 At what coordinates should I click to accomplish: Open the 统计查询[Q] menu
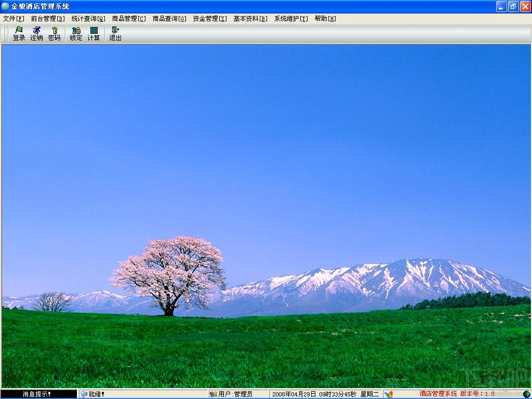(x=88, y=19)
